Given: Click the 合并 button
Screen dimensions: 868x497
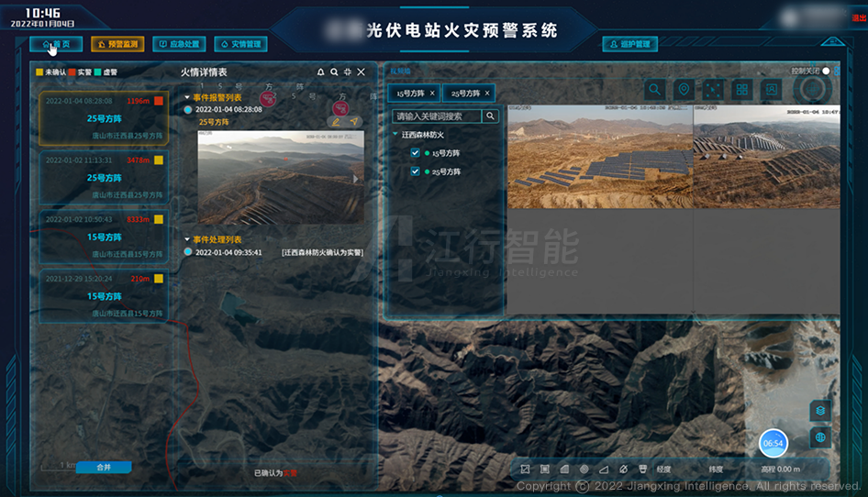Looking at the screenshot, I should point(104,467).
